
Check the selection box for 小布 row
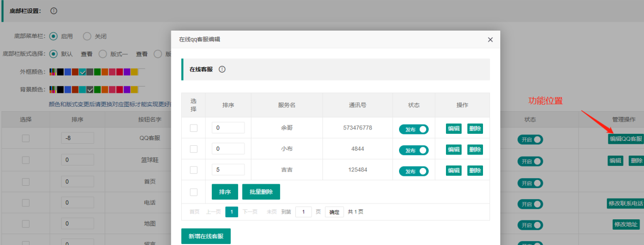coord(194,149)
